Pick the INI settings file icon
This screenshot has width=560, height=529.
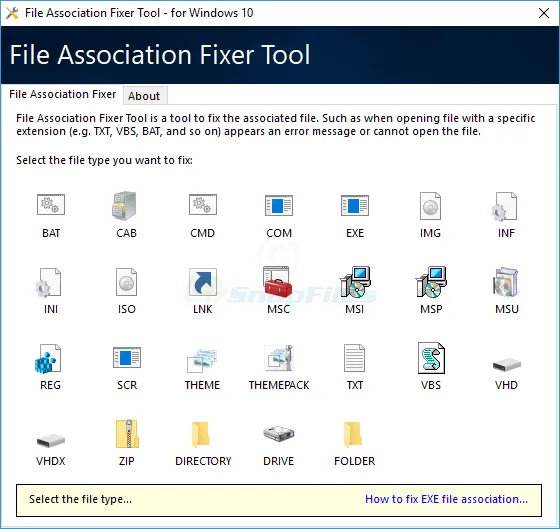[48, 283]
